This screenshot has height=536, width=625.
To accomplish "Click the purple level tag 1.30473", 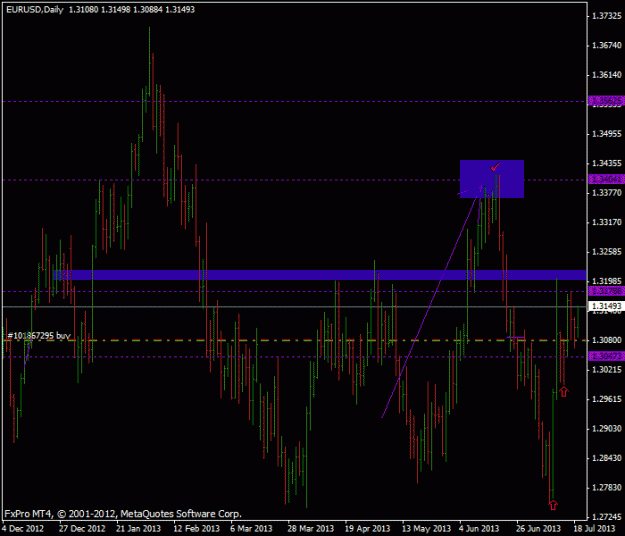I will (605, 356).
